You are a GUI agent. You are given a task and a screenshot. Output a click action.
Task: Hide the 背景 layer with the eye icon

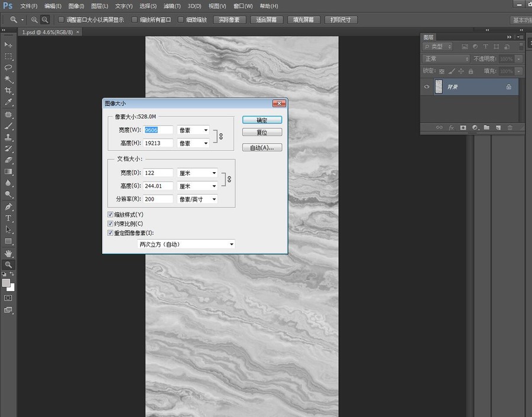click(427, 86)
